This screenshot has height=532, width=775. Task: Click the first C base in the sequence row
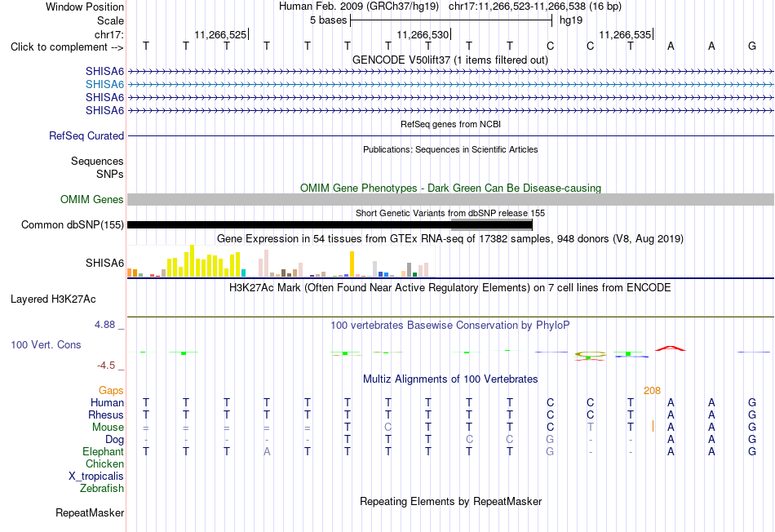click(550, 46)
